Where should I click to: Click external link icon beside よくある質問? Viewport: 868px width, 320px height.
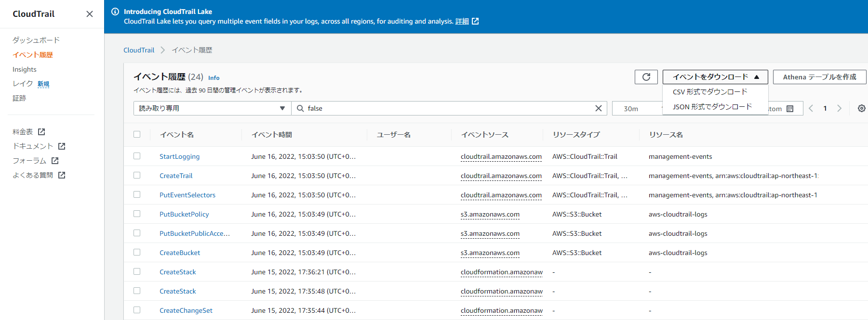pos(62,175)
